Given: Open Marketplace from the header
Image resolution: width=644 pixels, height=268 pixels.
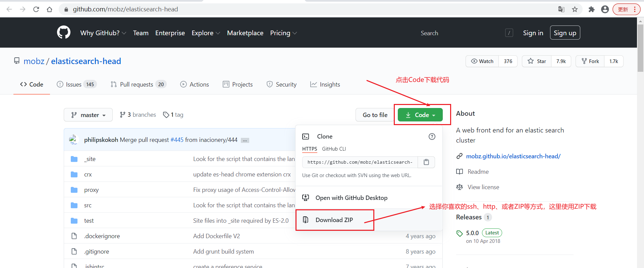Looking at the screenshot, I should (245, 33).
